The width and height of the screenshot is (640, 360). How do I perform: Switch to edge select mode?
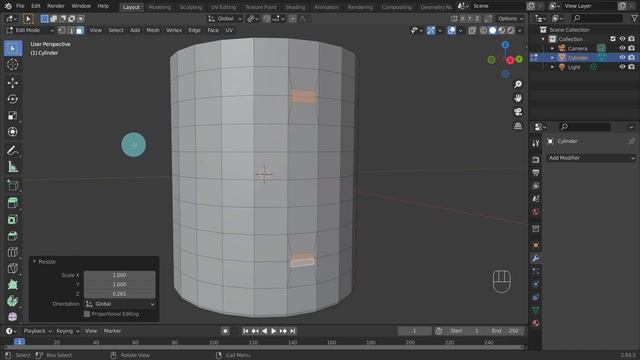tap(71, 30)
